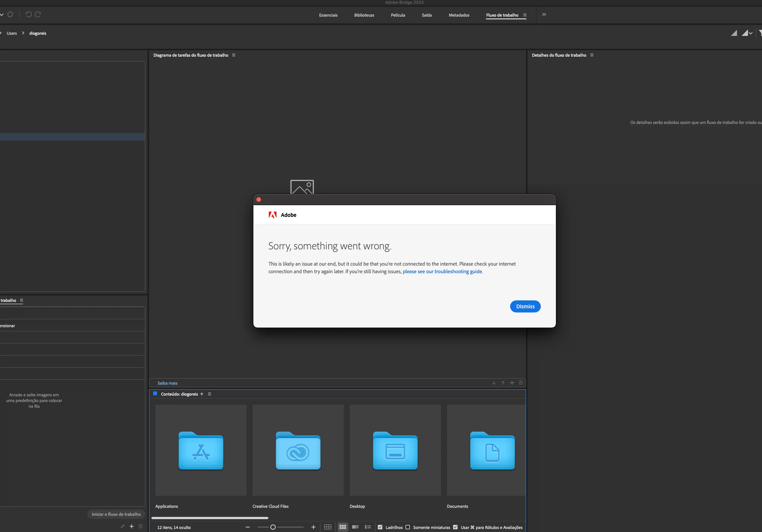Click the grid lock view icon

(x=327, y=527)
